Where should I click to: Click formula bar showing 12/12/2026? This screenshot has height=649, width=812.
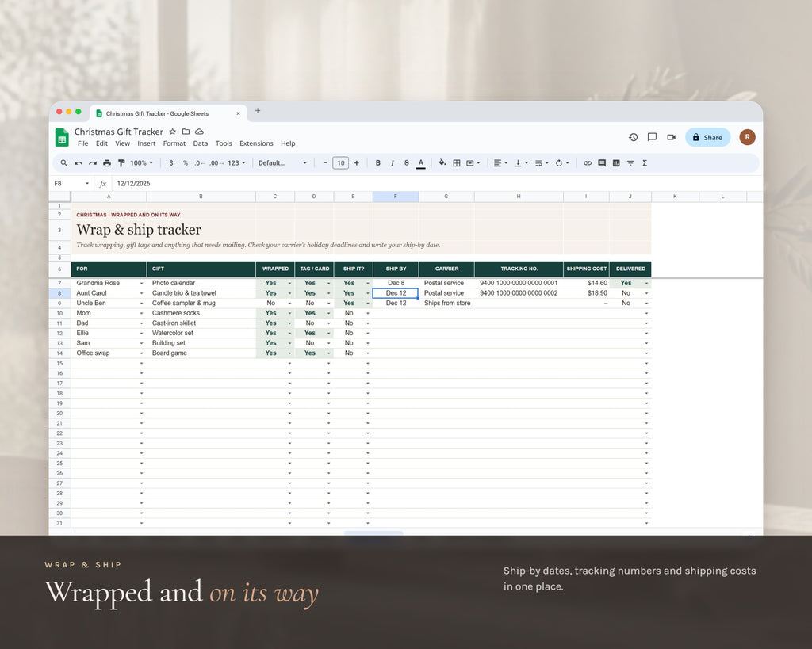click(x=435, y=183)
